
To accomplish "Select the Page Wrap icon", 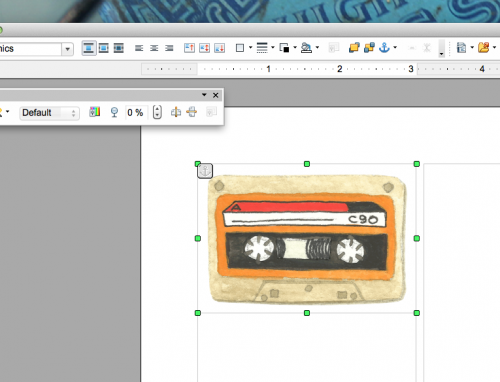I will tap(104, 48).
